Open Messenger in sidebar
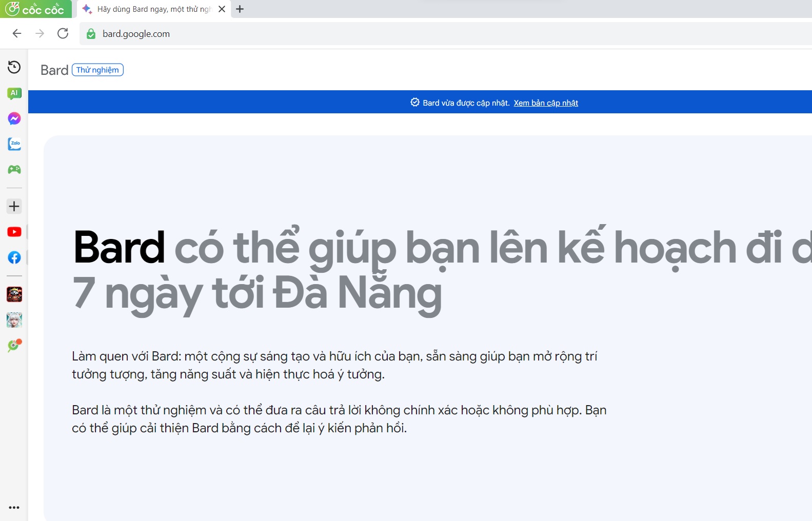812x521 pixels. [x=14, y=118]
